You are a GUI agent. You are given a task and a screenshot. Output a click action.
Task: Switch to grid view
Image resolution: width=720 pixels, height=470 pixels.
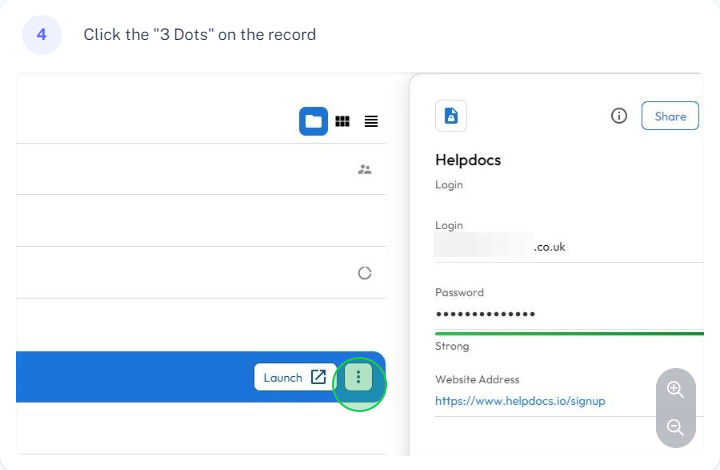coord(343,121)
